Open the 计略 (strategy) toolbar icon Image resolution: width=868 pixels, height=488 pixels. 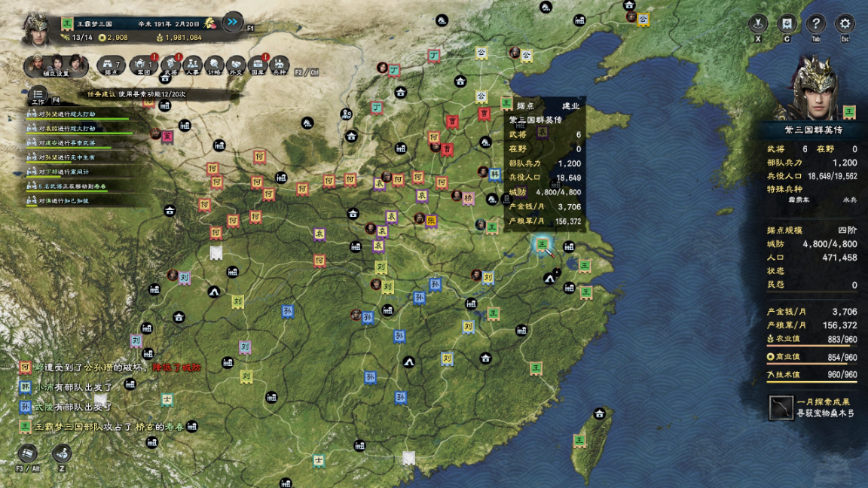click(x=213, y=63)
